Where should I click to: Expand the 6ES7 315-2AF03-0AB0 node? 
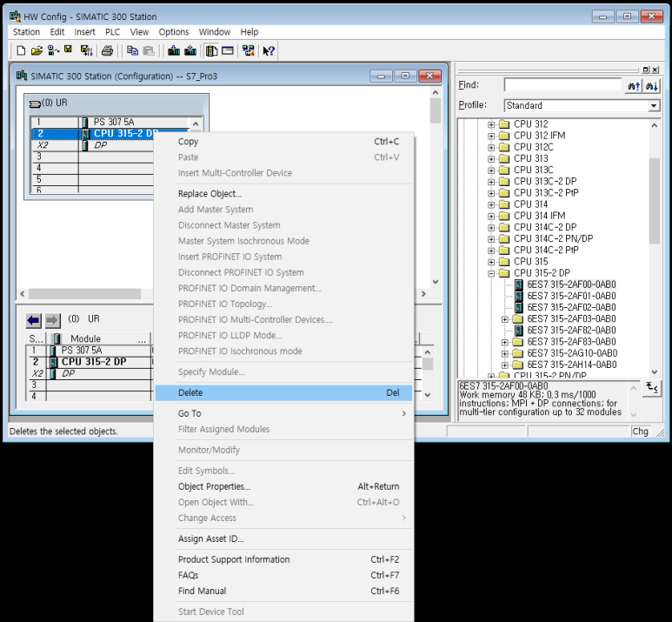coord(505,319)
